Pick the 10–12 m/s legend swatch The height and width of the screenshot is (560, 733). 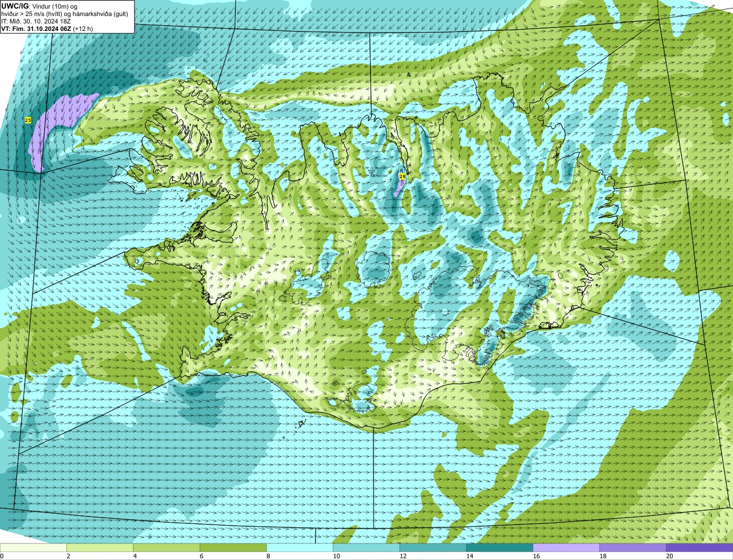366,547
